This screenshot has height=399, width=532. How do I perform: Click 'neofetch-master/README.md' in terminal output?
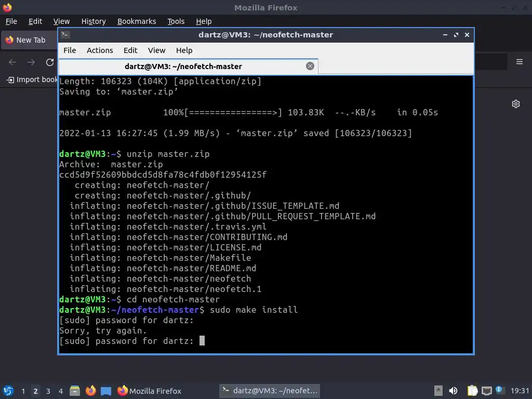point(191,269)
